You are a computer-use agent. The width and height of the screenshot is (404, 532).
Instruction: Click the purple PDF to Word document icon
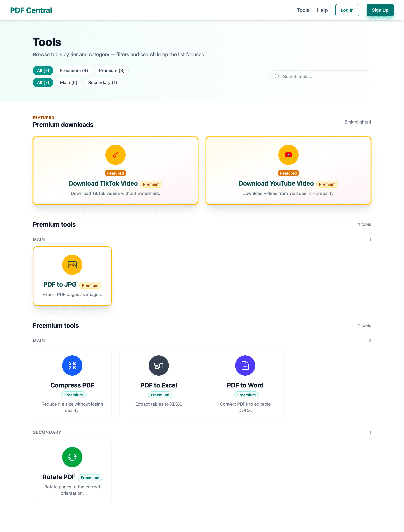tap(245, 365)
